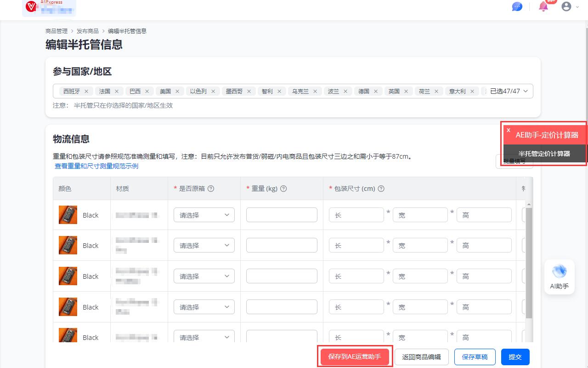Click the 发布商品 breadcrumb item
The width and height of the screenshot is (588, 368).
[x=88, y=31]
